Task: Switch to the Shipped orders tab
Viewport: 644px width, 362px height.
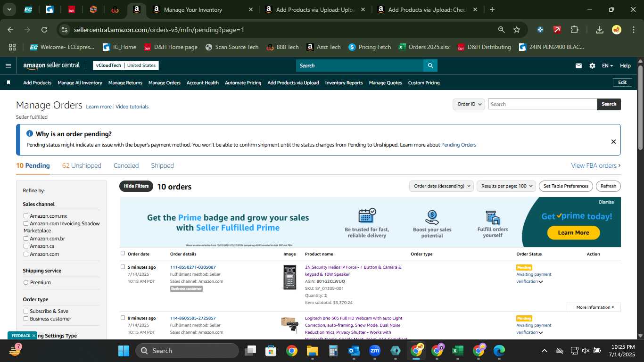Action: [162, 165]
